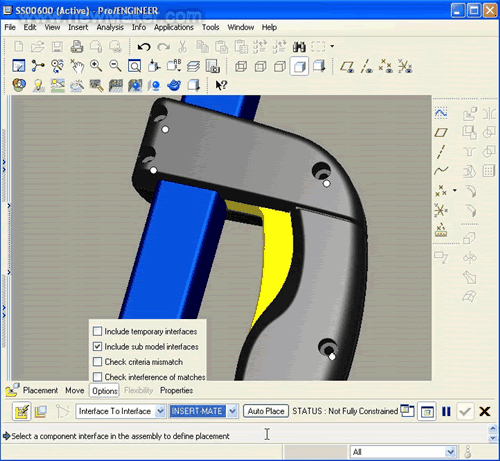This screenshot has height=461, width=500.
Task: Uncheck Include sub model interfaces
Action: 97,347
